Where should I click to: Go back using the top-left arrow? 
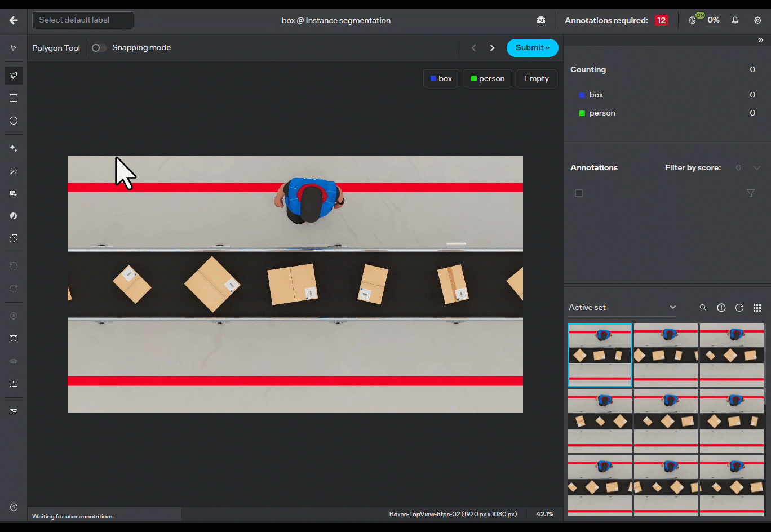pos(14,20)
